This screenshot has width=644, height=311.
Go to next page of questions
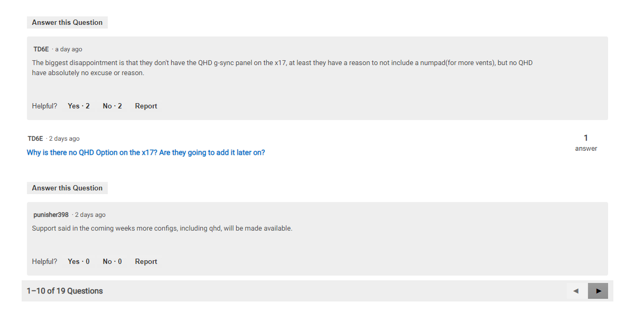[598, 291]
